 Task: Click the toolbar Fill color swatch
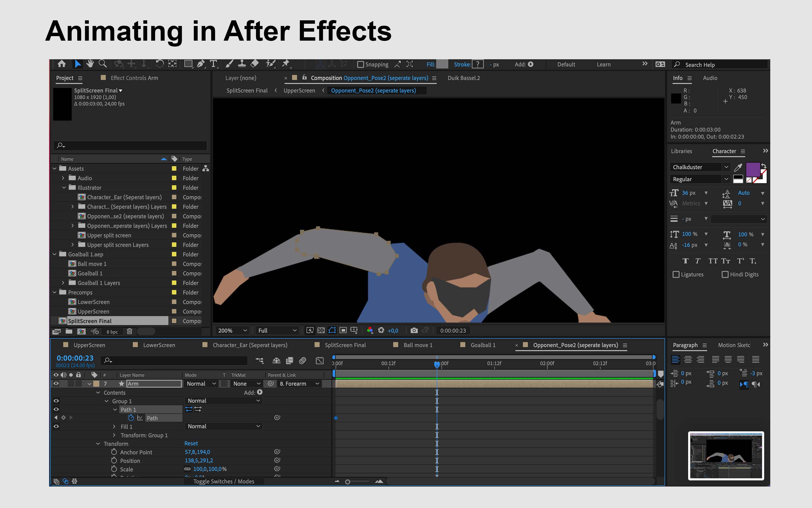(x=442, y=64)
